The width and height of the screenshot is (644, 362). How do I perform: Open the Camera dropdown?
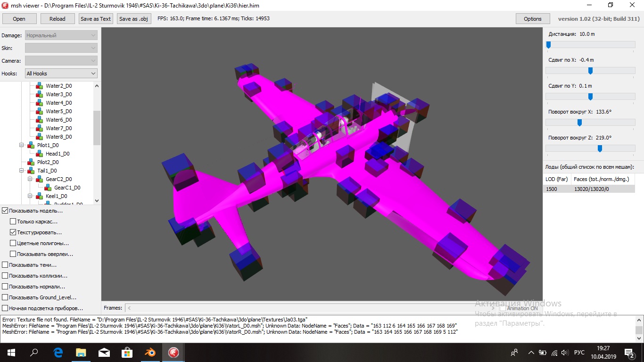(61, 61)
